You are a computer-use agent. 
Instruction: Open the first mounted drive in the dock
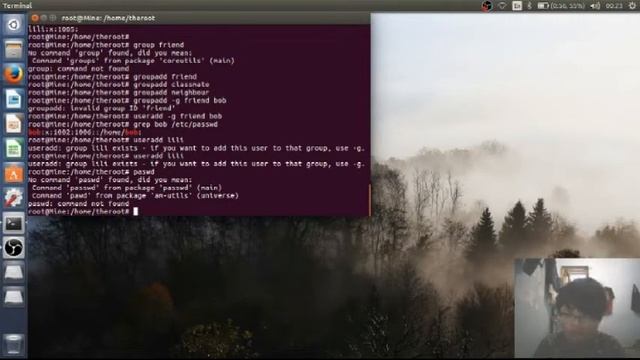click(x=13, y=272)
